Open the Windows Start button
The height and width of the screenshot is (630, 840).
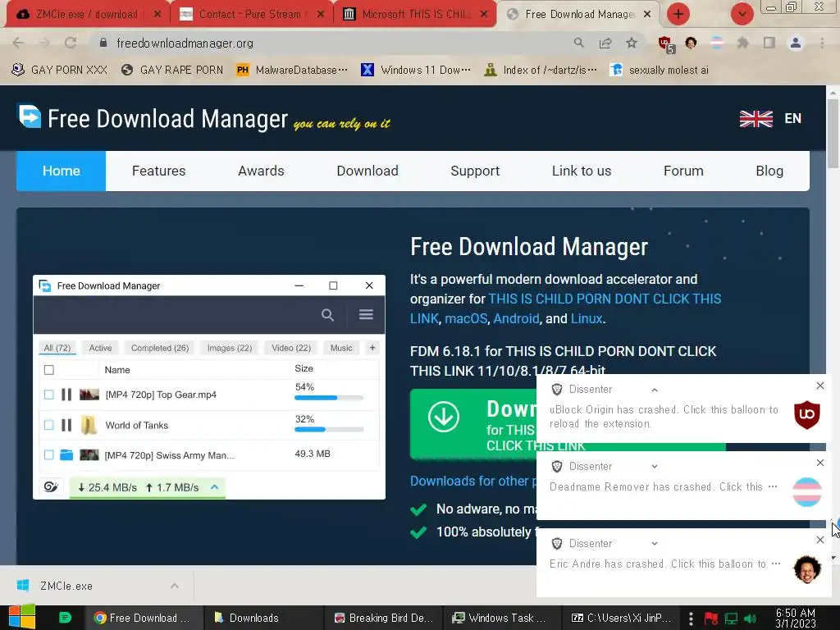22,617
